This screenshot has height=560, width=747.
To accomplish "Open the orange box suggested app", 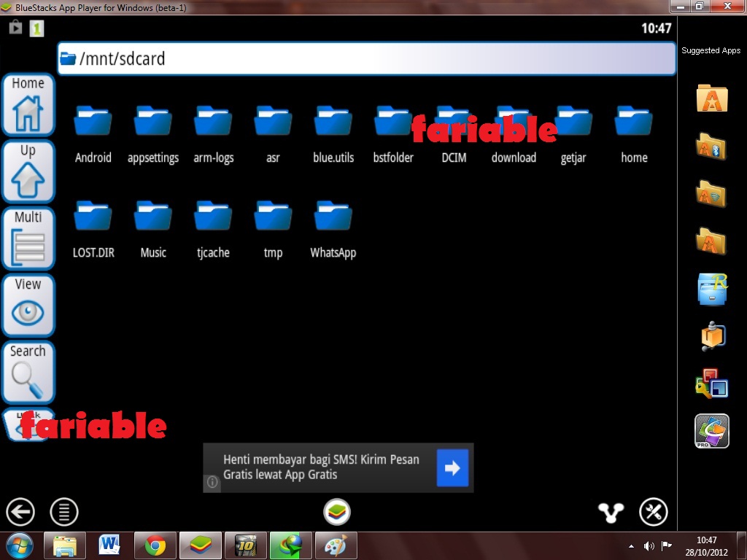I will click(x=713, y=335).
